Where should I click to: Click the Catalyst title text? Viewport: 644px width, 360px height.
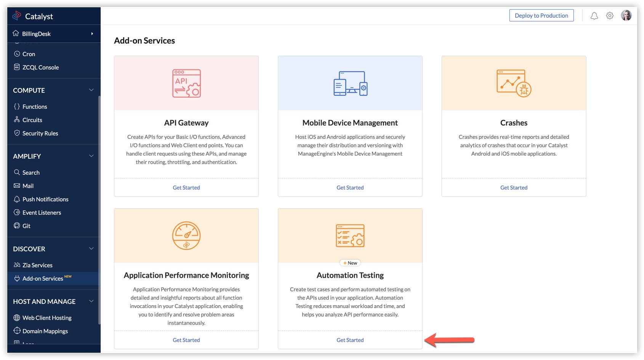tap(39, 16)
